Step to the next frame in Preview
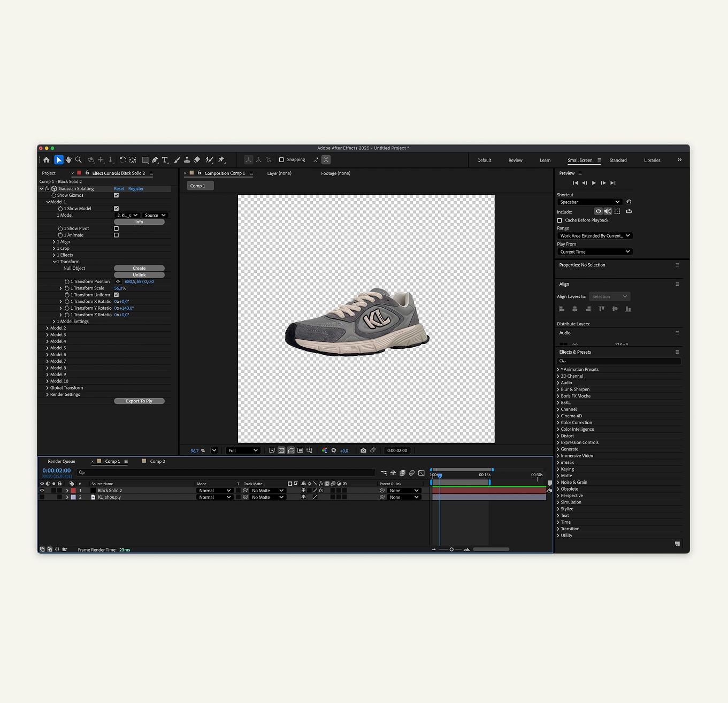728x703 pixels. click(x=603, y=183)
